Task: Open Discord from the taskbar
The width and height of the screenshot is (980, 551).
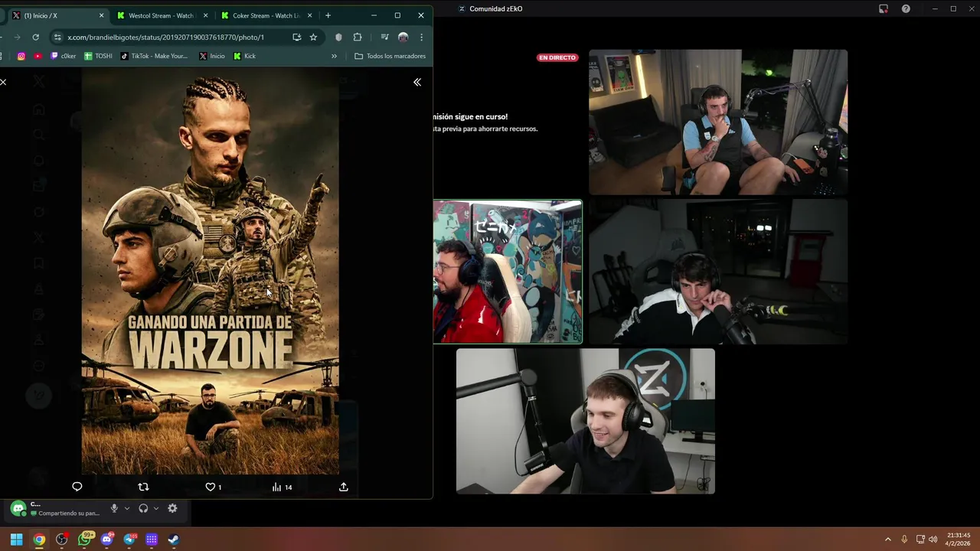Action: tap(106, 540)
